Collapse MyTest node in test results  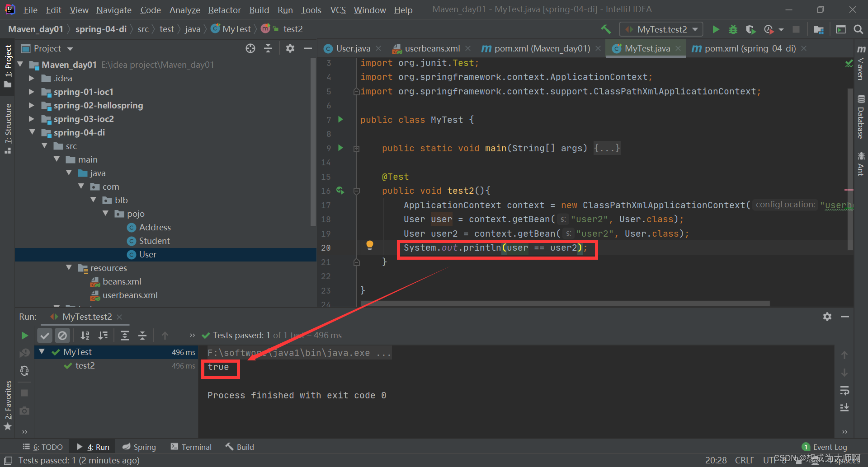pyautogui.click(x=42, y=352)
